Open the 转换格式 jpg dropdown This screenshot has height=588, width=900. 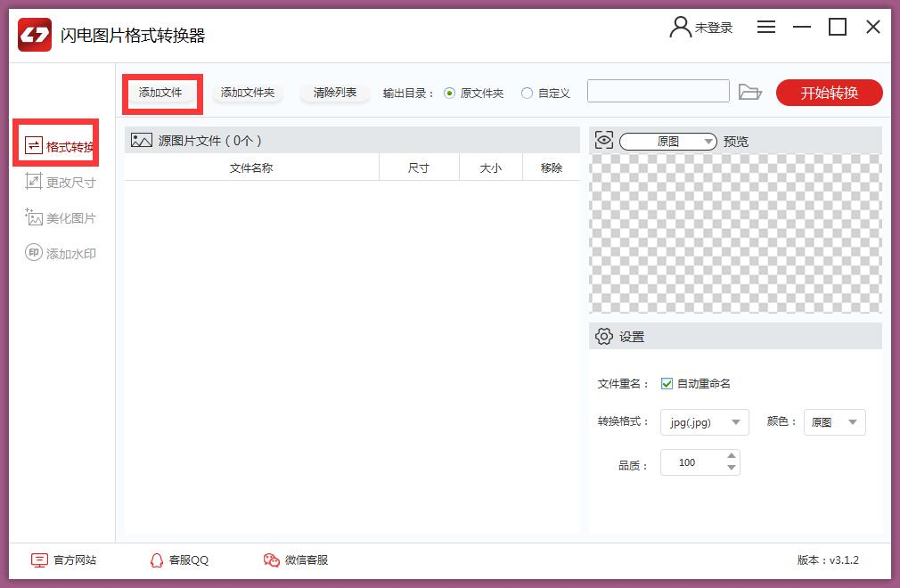coord(704,422)
